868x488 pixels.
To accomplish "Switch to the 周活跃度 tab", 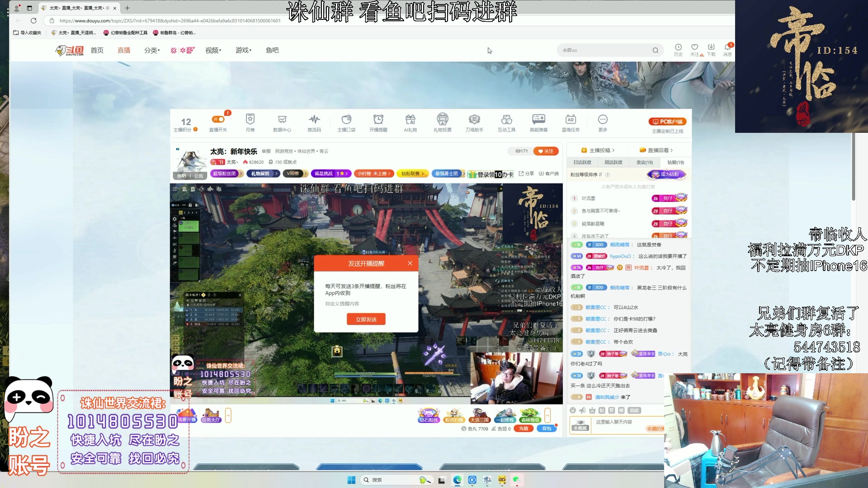I will pos(613,162).
